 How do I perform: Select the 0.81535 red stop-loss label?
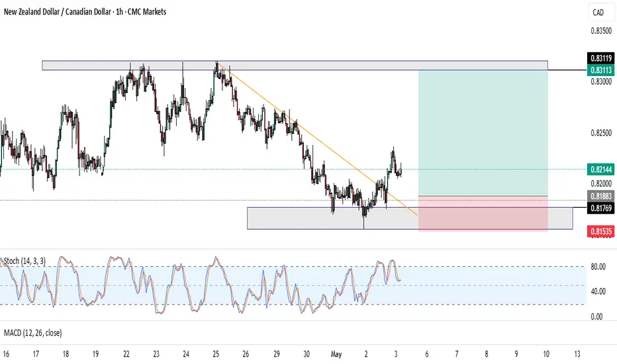600,232
